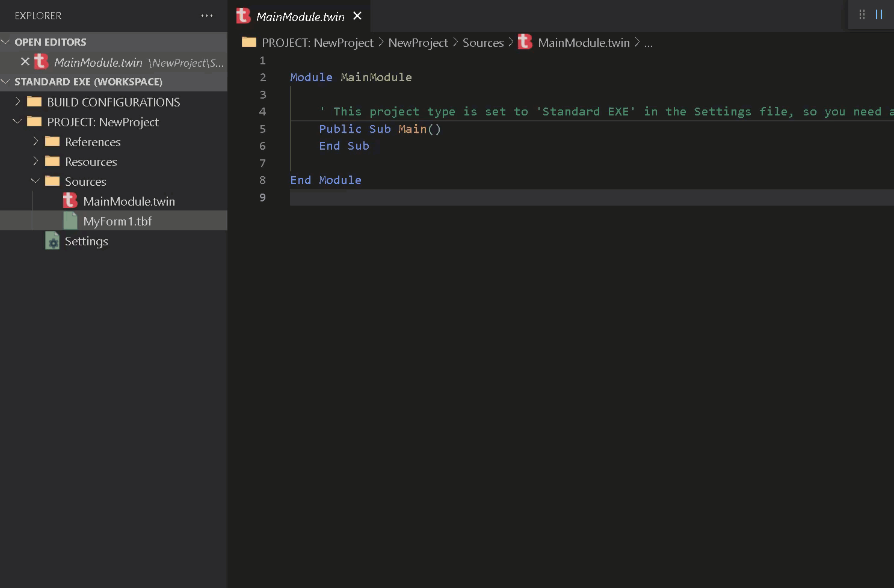
Task: Click the Resources folder icon
Action: point(53,161)
